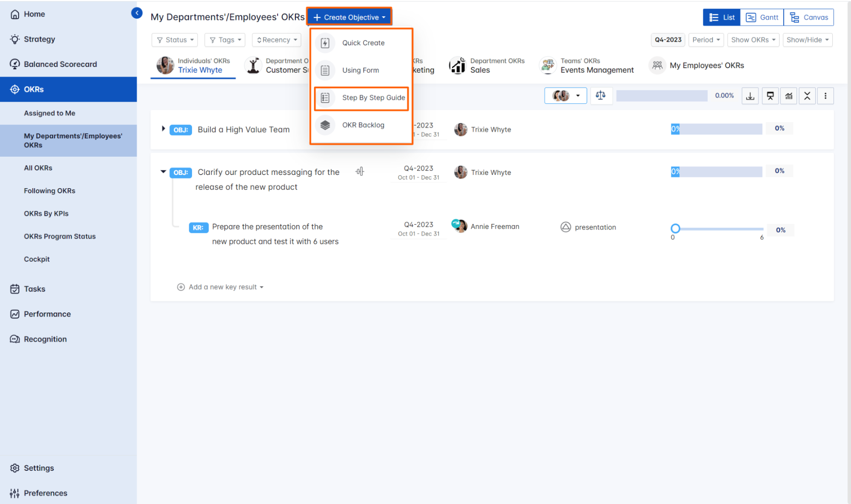
Task: Switch to Canvas view
Action: coord(808,17)
